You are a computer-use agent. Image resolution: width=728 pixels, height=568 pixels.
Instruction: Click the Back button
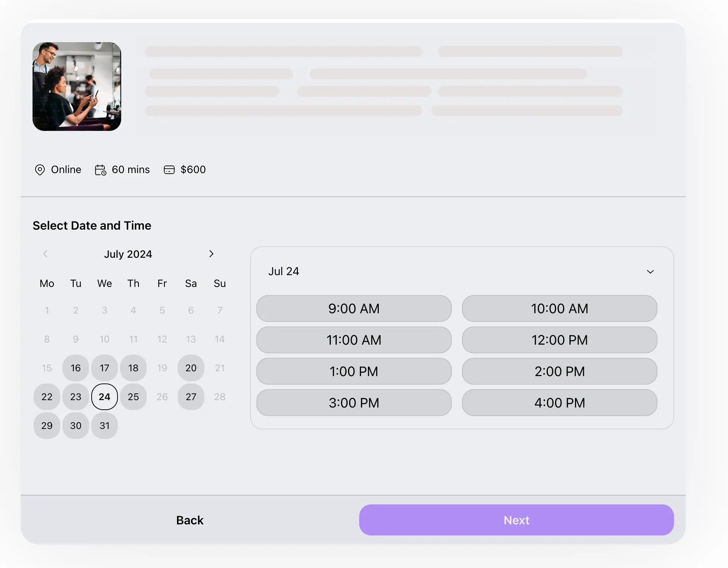[x=190, y=520]
